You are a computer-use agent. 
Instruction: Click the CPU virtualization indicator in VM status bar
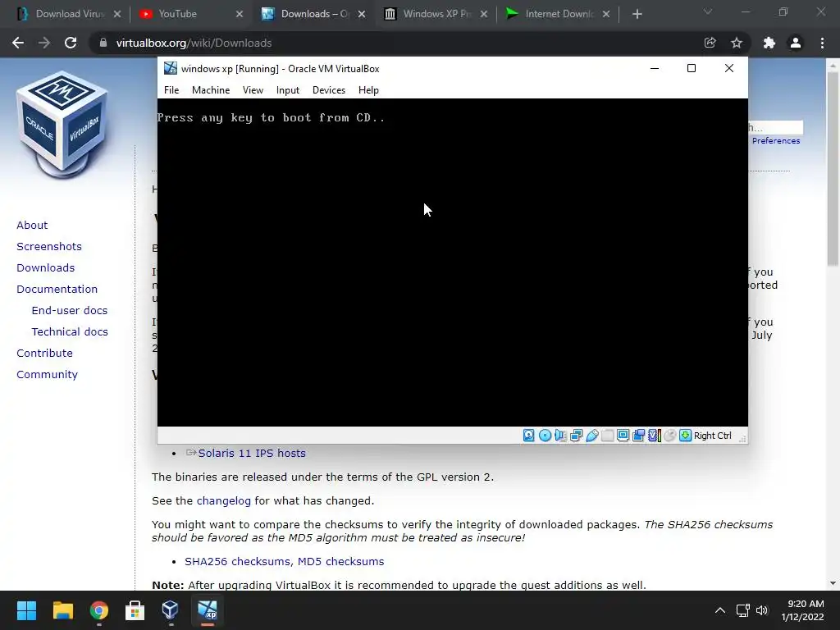(x=654, y=436)
